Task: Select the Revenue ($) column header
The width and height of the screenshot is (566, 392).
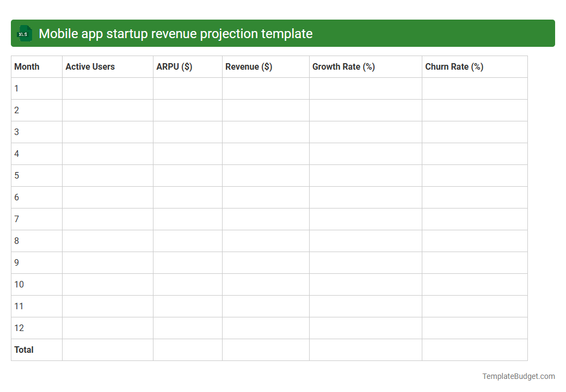Action: (x=249, y=66)
